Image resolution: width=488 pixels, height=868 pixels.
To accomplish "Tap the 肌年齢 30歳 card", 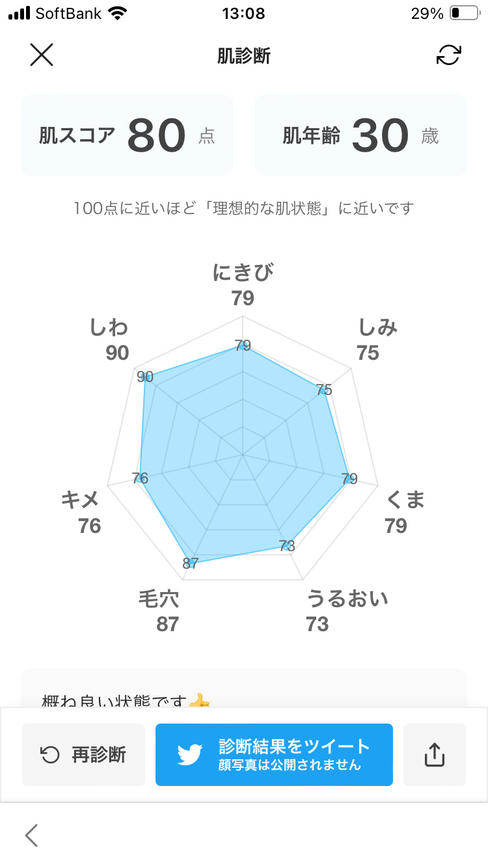I will 361,135.
